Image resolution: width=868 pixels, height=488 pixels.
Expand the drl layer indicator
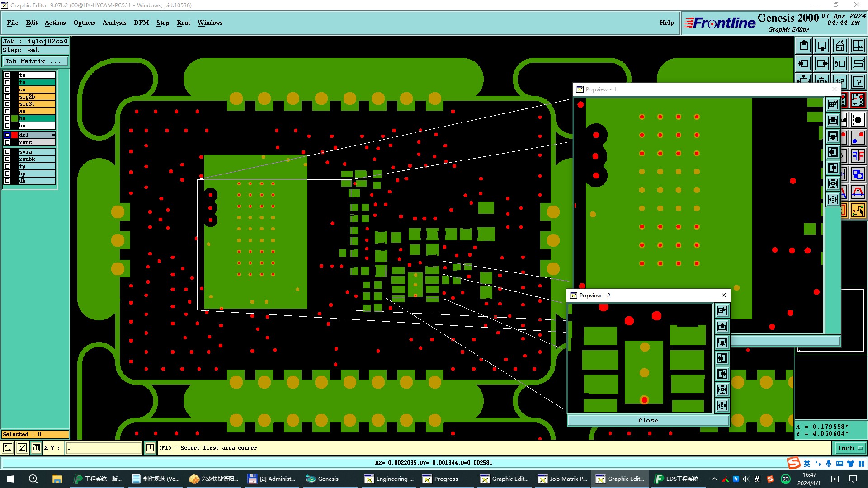[x=54, y=135]
